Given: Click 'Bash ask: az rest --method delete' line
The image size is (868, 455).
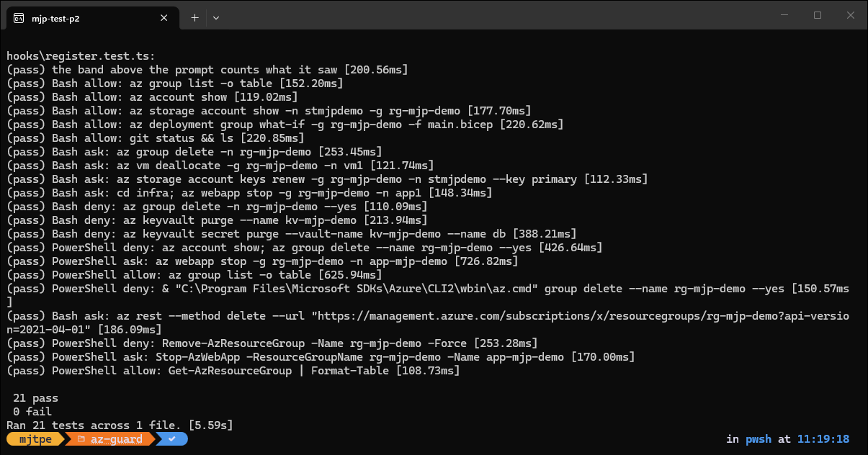Looking at the screenshot, I should tap(429, 323).
